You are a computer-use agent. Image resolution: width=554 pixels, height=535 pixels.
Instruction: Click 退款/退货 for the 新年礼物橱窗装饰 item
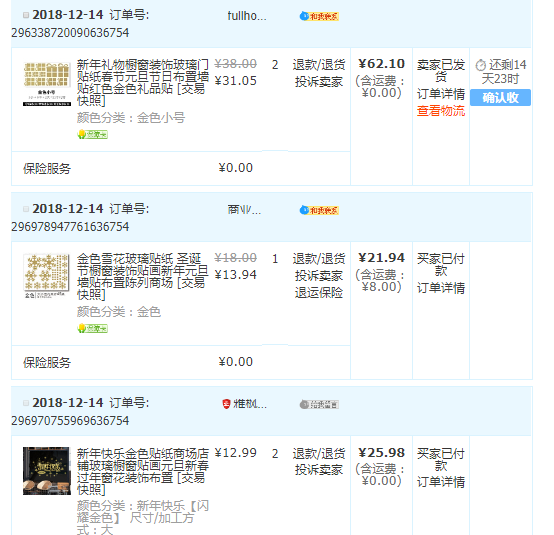coord(319,65)
